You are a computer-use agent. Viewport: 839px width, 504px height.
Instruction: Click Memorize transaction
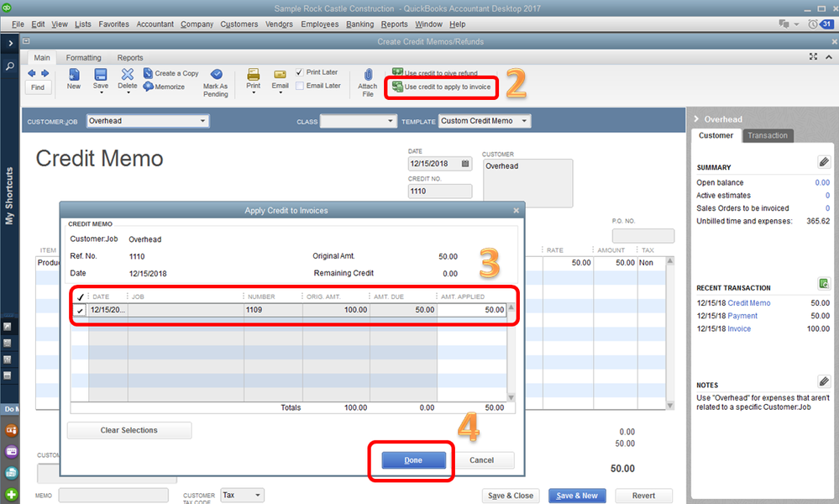(165, 87)
